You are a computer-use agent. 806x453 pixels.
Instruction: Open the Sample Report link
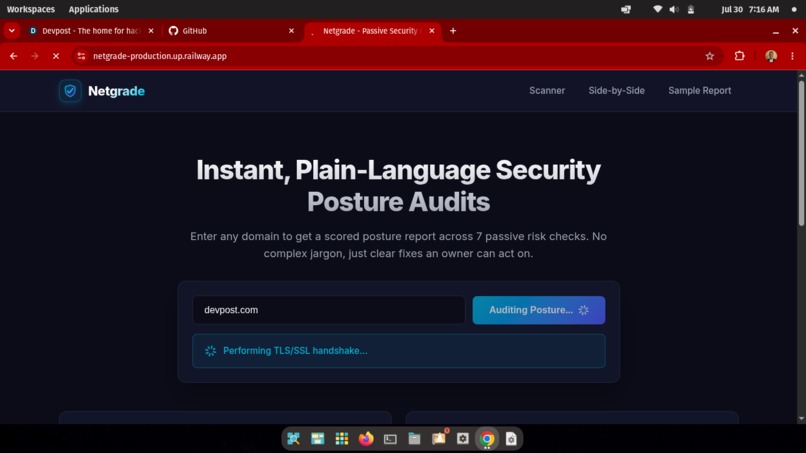click(700, 90)
